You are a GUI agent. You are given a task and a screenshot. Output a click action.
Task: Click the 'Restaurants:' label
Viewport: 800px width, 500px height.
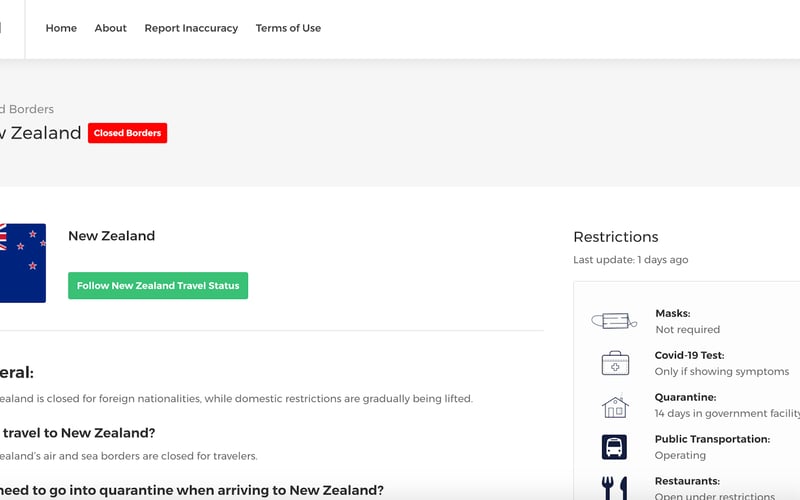[x=688, y=481]
